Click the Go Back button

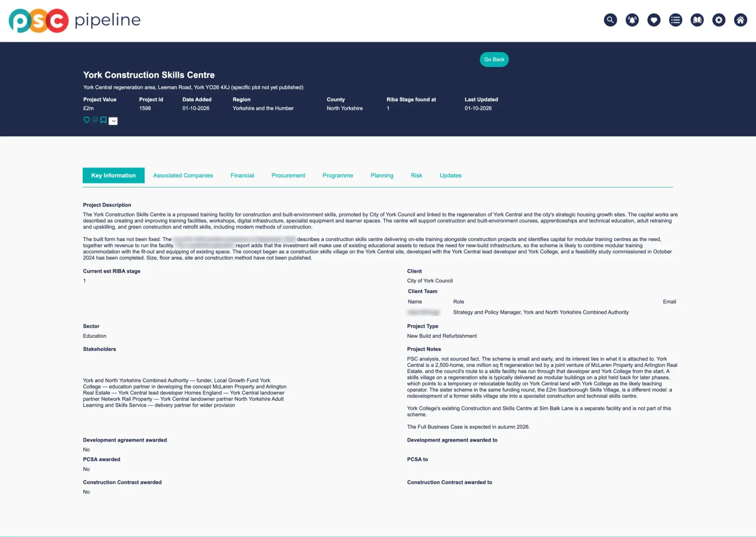pyautogui.click(x=494, y=59)
